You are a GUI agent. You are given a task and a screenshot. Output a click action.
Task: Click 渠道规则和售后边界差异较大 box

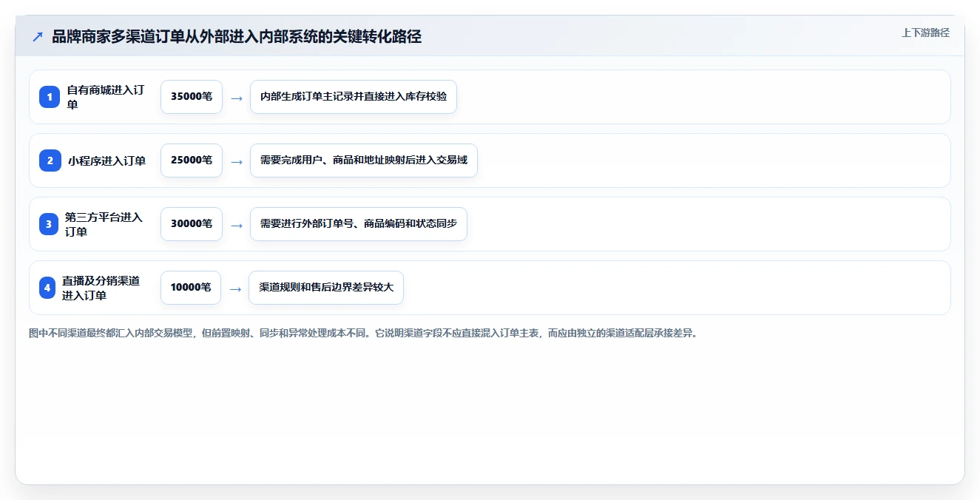(326, 288)
